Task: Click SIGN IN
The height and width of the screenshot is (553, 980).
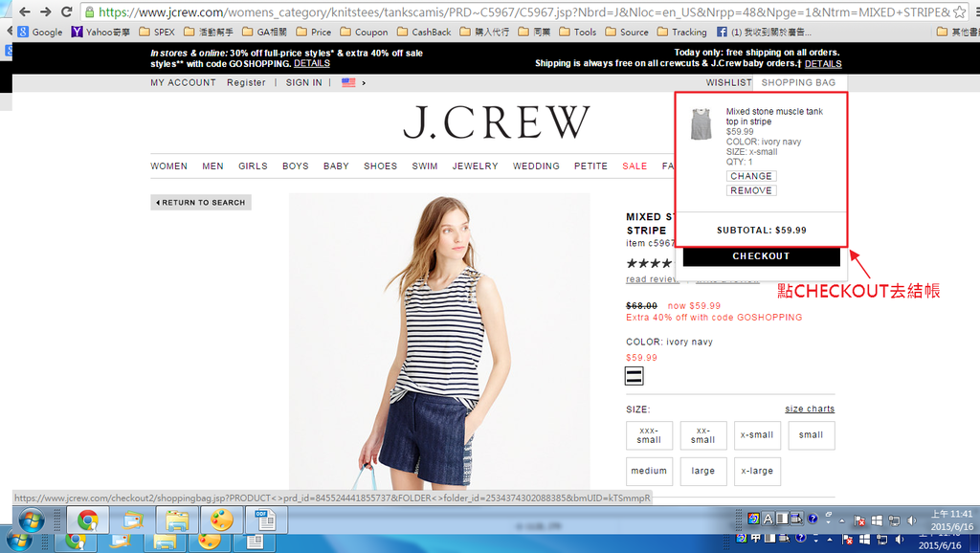Action: 303,82
